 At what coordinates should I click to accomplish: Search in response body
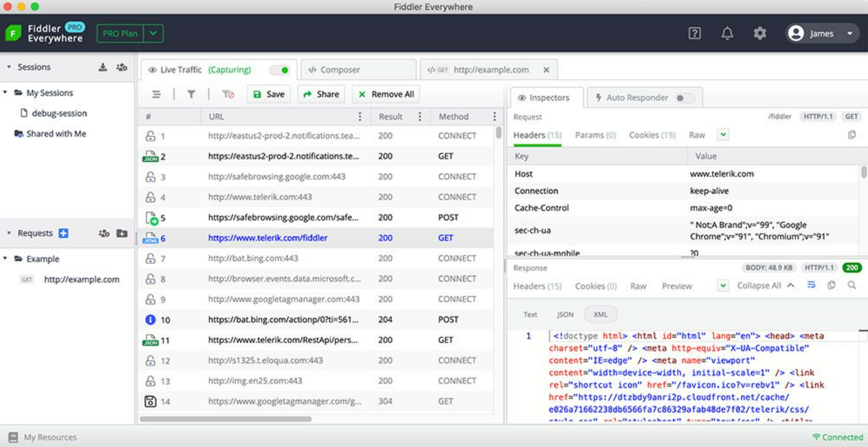[851, 285]
